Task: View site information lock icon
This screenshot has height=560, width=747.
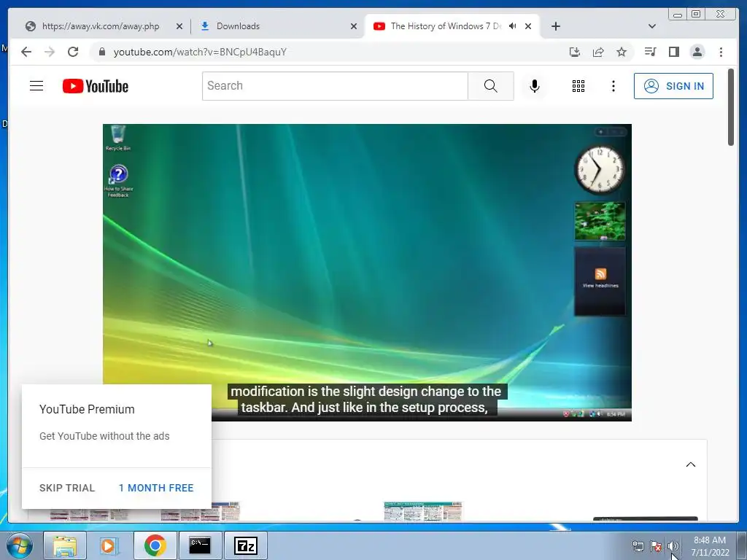Action: point(101,52)
